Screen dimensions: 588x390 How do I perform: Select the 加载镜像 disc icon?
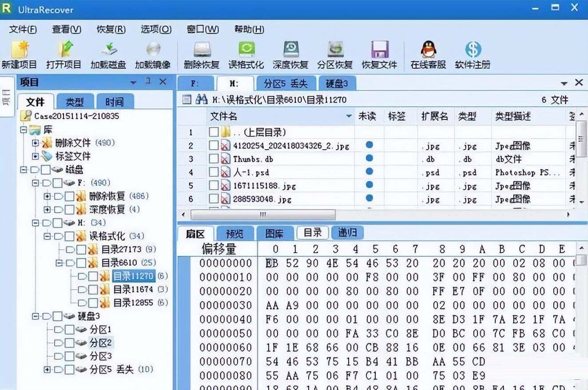tap(153, 50)
